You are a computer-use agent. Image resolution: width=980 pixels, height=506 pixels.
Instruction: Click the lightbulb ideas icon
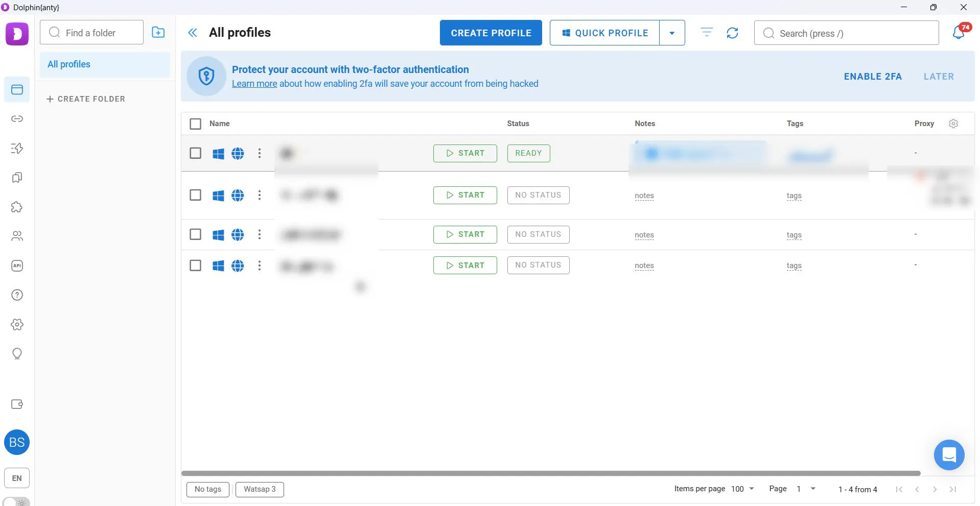17,354
